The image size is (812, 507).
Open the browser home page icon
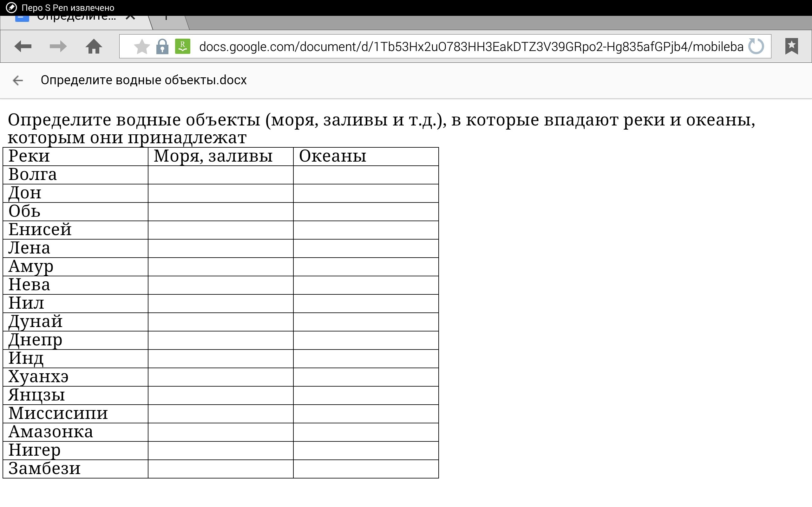[x=94, y=46]
